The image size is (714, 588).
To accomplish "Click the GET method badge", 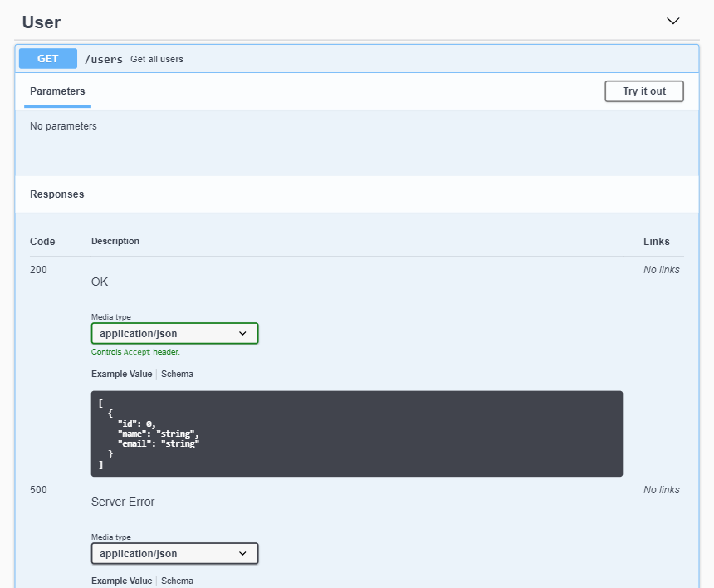I will [x=47, y=58].
